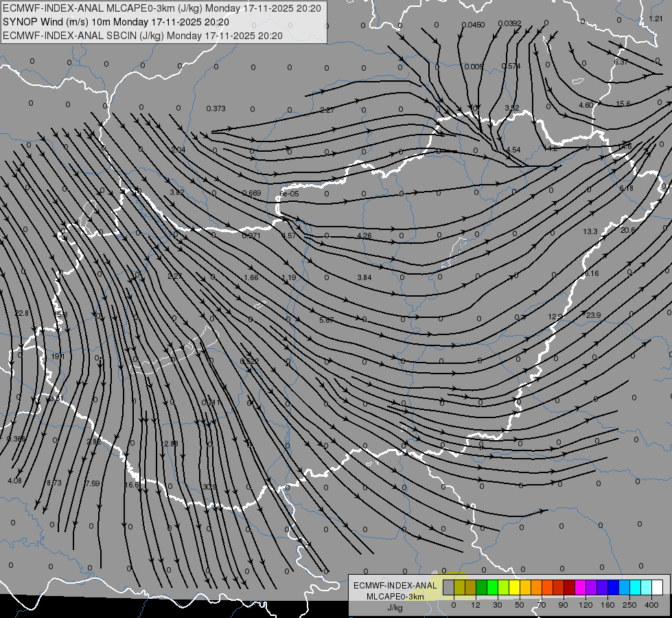Click the map value 30.9

point(209,487)
